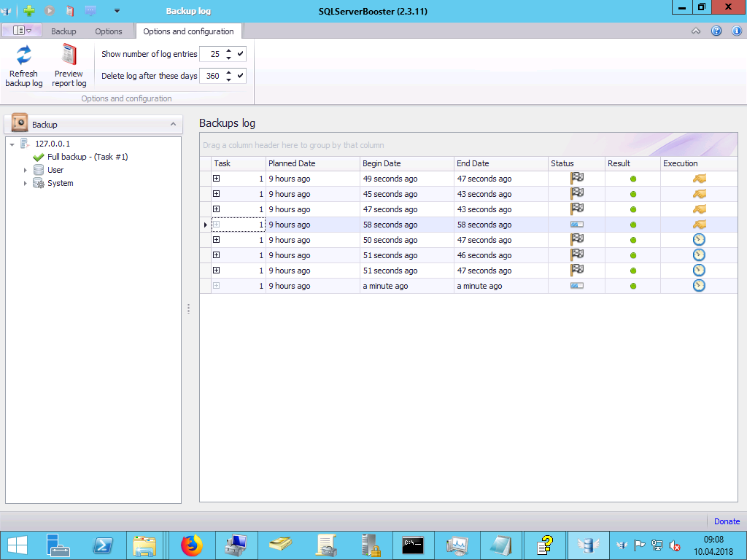Screen dimensions: 747x560
Task: Click the red report icon in quick toolbar
Action: [70, 11]
